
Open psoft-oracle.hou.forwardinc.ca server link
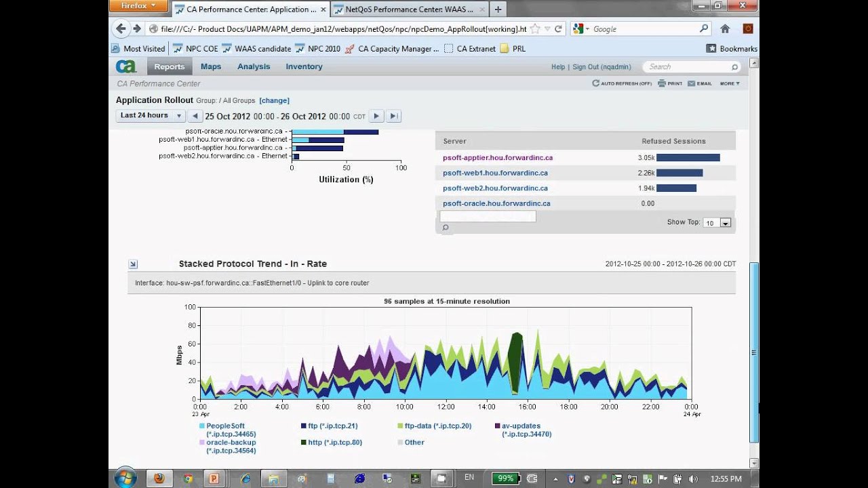(496, 203)
